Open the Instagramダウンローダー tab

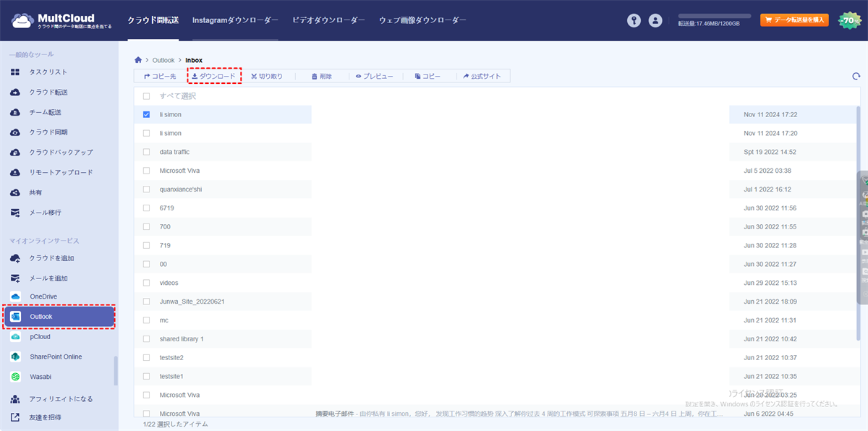pos(235,20)
